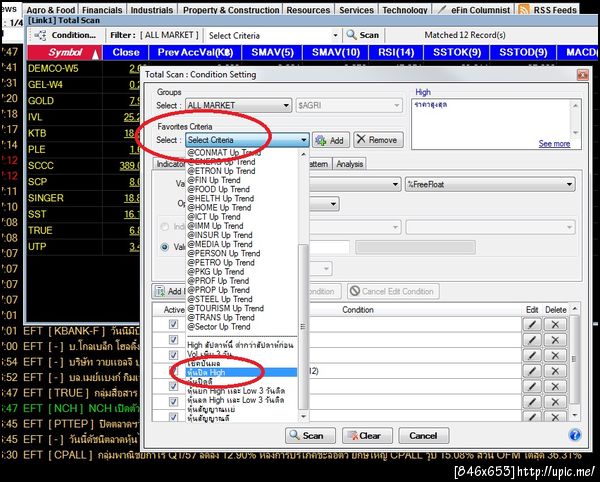This screenshot has width=600, height=482.
Task: Click the blue help question mark icon
Action: (575, 435)
